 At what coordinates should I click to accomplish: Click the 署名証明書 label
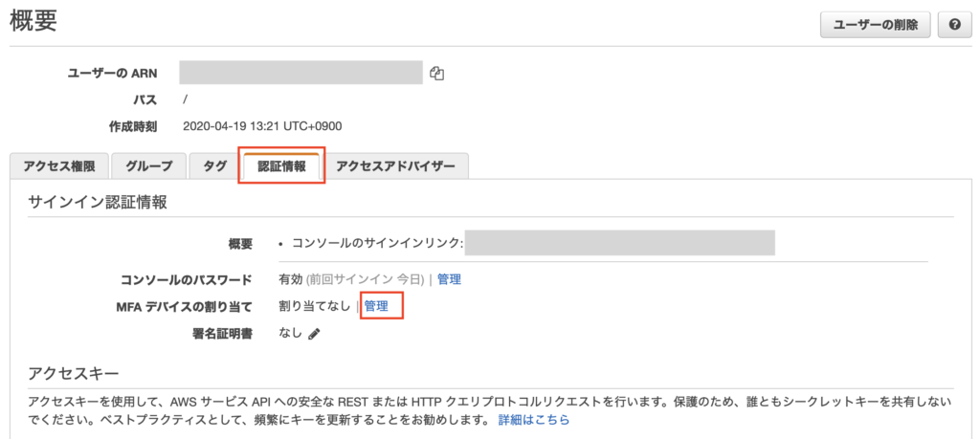222,333
